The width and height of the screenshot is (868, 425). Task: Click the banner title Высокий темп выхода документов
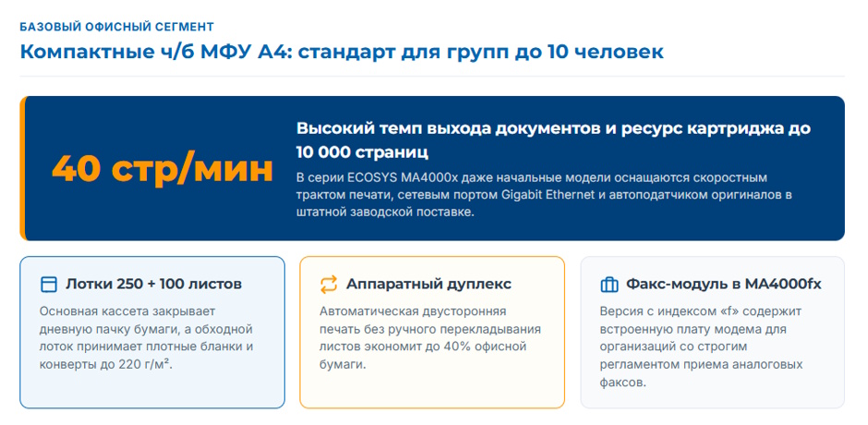click(x=553, y=140)
